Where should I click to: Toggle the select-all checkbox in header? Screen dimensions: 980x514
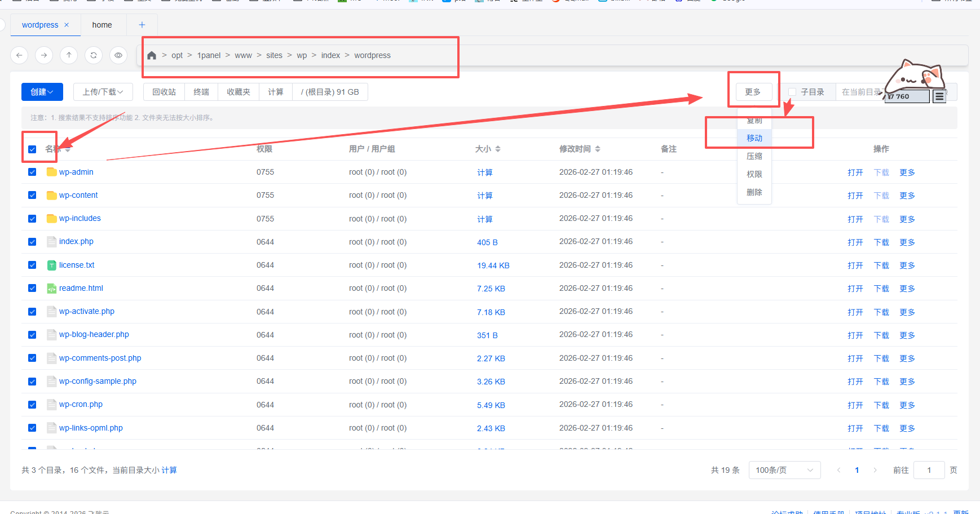click(x=32, y=149)
